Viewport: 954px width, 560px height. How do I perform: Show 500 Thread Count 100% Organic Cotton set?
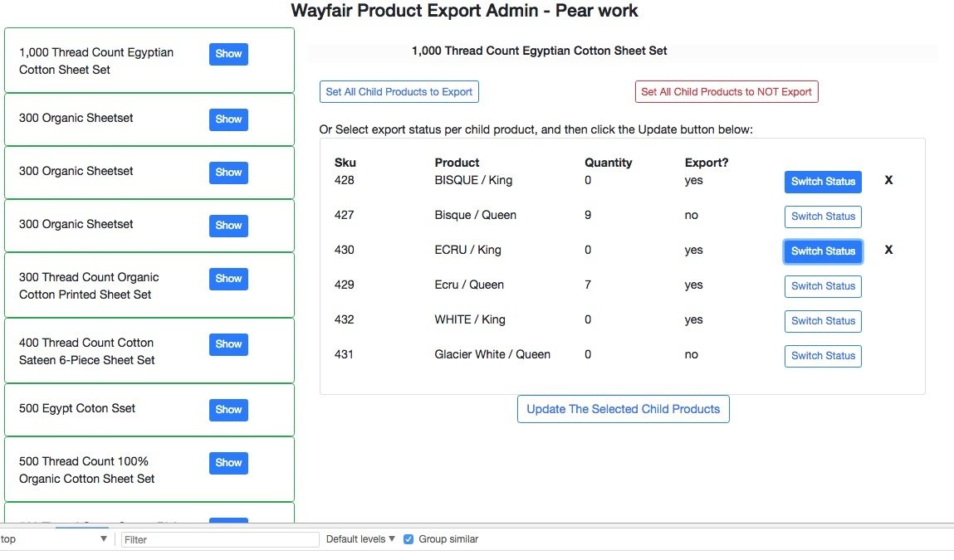(228, 463)
